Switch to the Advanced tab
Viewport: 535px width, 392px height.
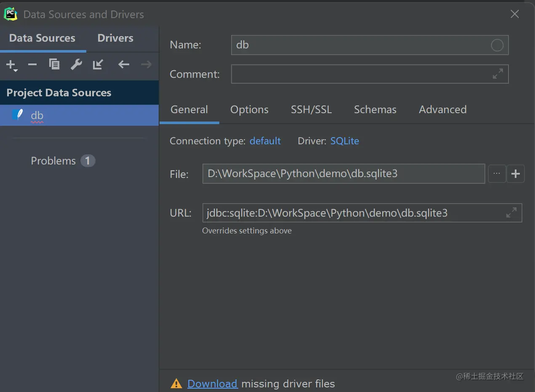[x=443, y=110]
